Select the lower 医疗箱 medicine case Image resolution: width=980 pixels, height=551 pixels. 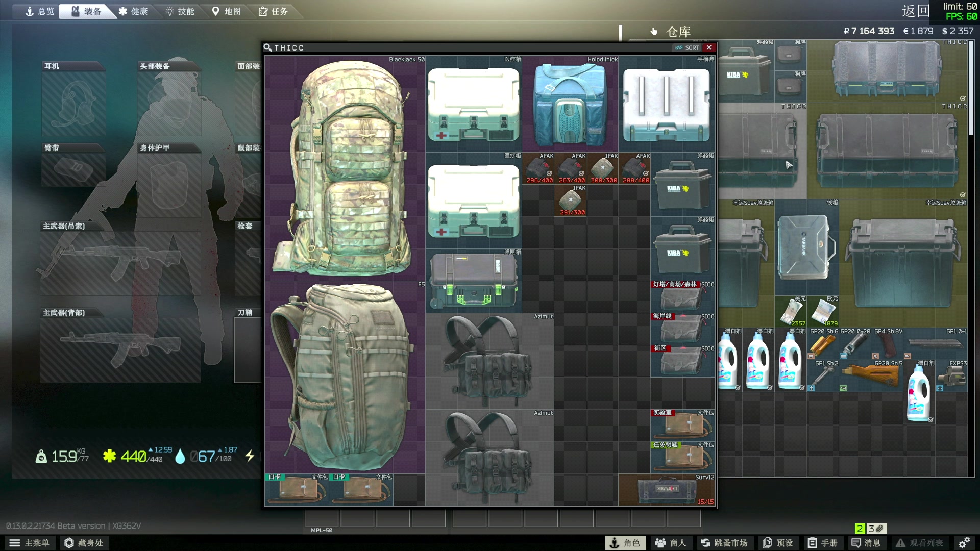(x=474, y=200)
